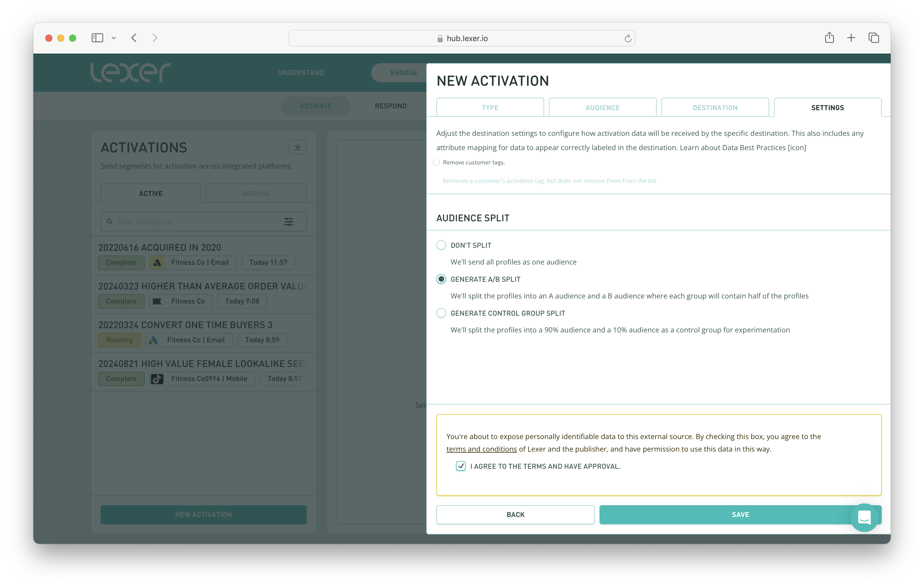Go back with the browser back arrow
The height and width of the screenshot is (588, 924).
coord(134,38)
